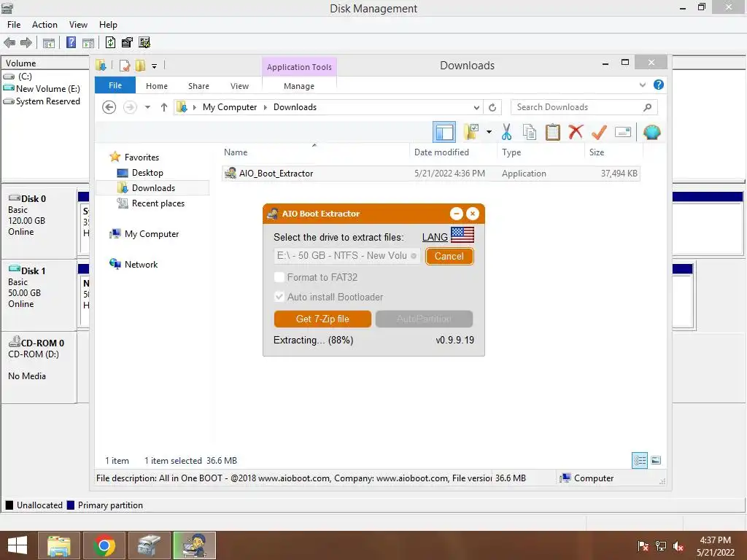Select My Computer in navigation pane
Viewport: 747px width, 560px height.
click(x=152, y=234)
